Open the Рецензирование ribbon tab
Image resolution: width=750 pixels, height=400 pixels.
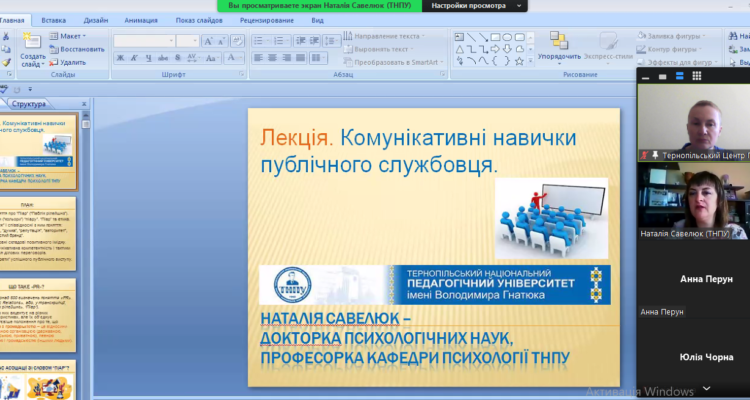pos(267,20)
